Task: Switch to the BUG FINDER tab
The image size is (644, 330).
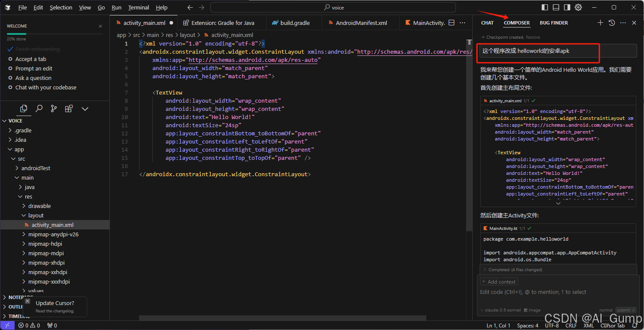Action: click(554, 23)
